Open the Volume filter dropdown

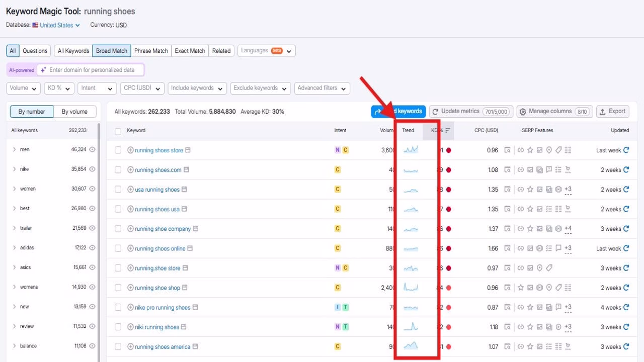pyautogui.click(x=24, y=88)
